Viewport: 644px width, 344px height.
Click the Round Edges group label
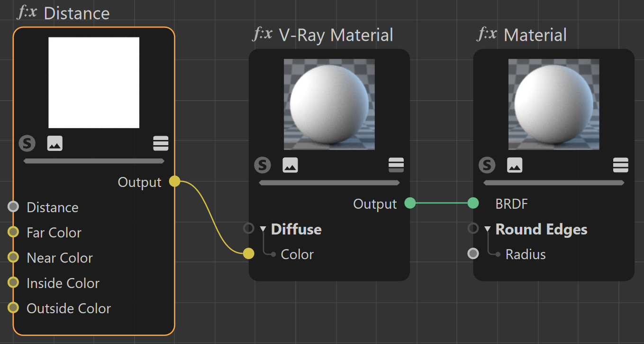point(541,229)
